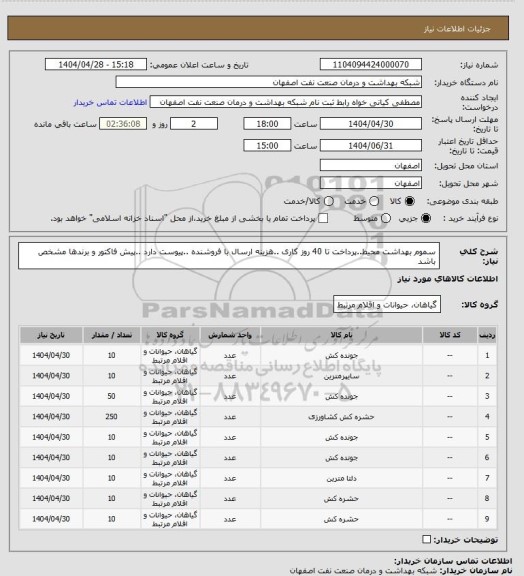Image resolution: width=524 pixels, height=576 pixels.
Task: Click the need date in row 5
Action: tap(51, 437)
